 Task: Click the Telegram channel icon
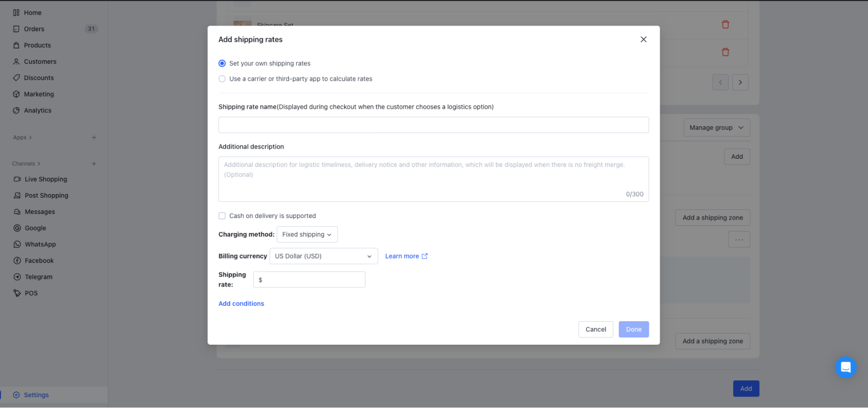click(x=17, y=277)
